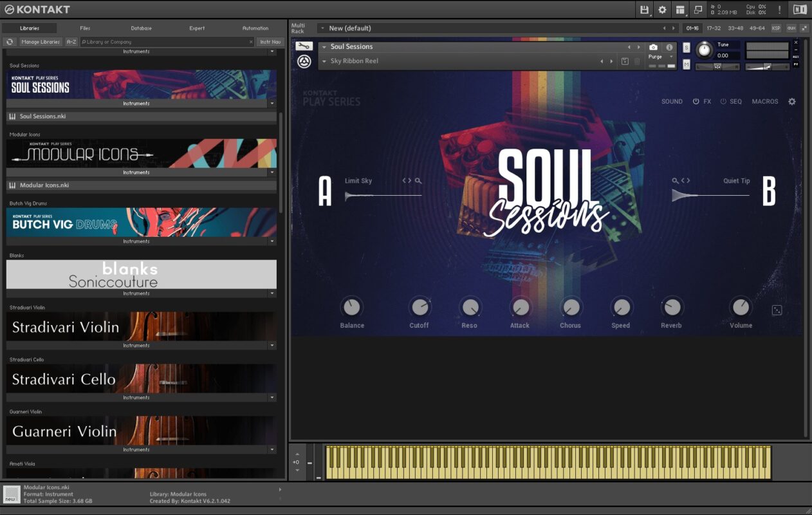Switch to the Files tab
The width and height of the screenshot is (812, 515).
click(85, 28)
